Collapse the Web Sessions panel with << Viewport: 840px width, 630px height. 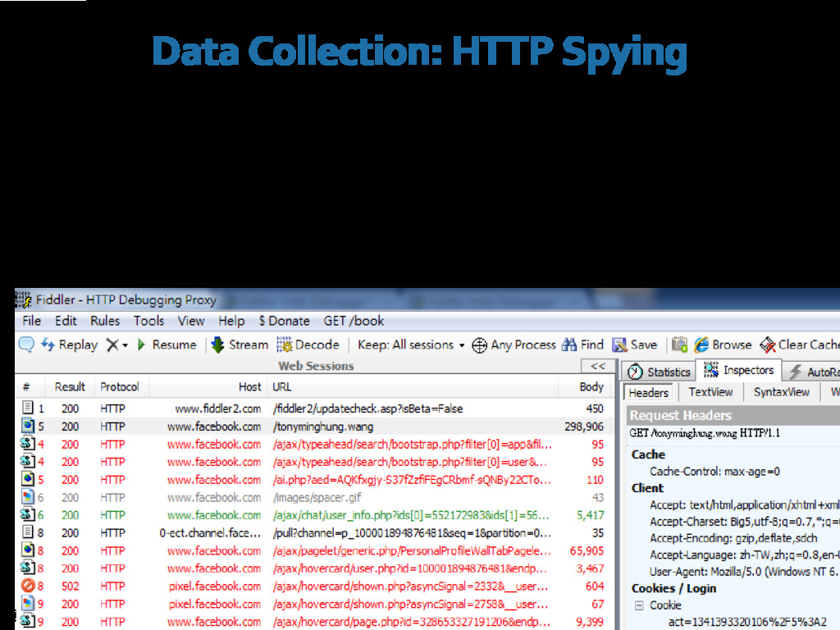(598, 366)
